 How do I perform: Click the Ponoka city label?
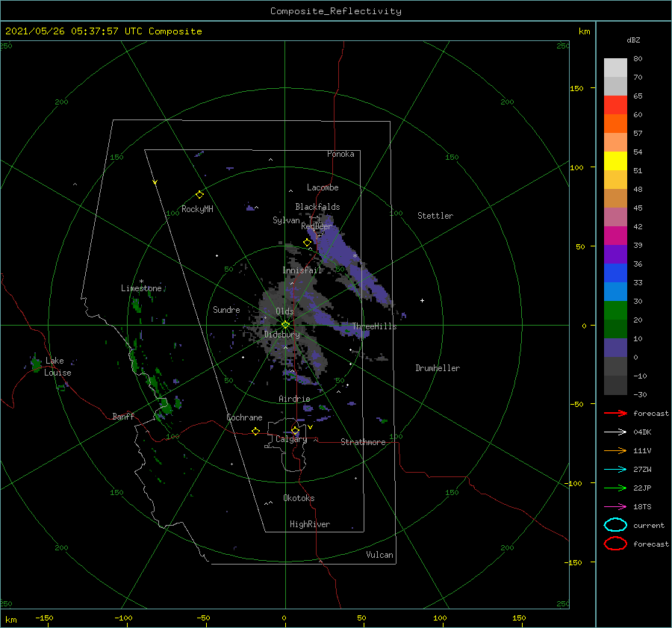340,154
